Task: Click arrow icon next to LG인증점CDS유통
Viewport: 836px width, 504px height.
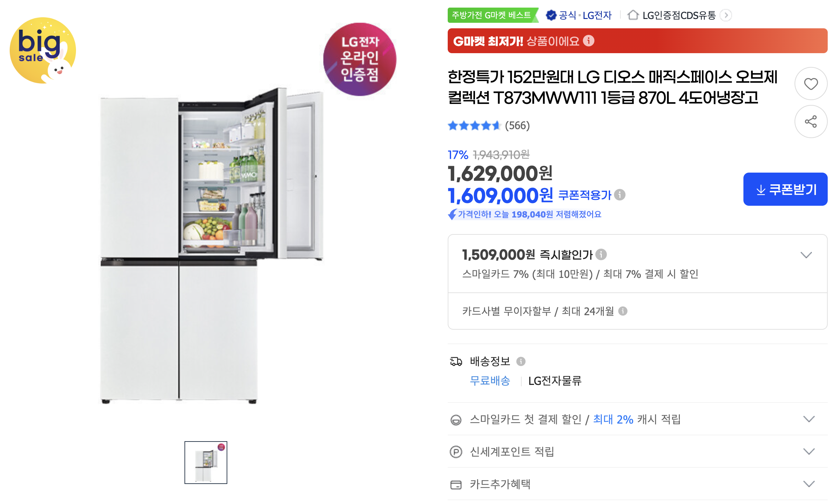Action: [726, 15]
